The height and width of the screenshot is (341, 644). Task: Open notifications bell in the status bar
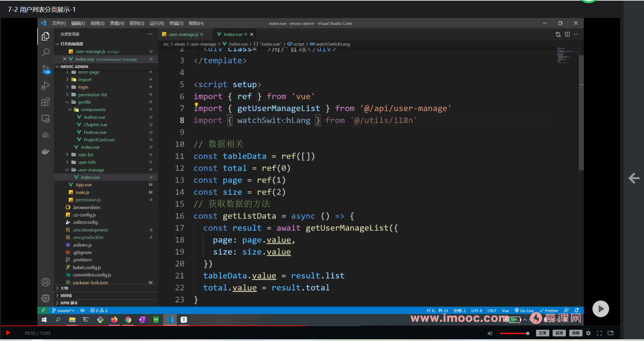(x=577, y=311)
